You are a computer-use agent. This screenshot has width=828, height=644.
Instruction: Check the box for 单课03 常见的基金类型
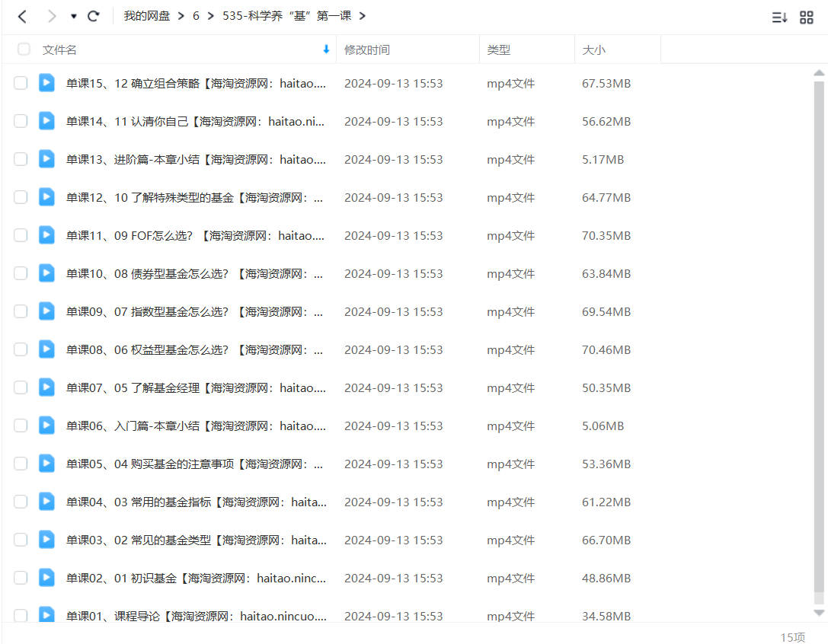(21, 540)
